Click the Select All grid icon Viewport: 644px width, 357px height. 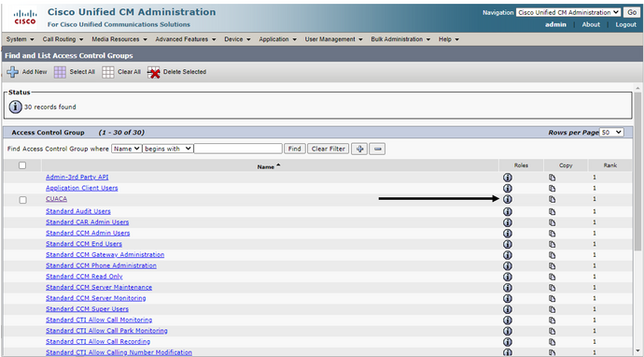pos(60,72)
